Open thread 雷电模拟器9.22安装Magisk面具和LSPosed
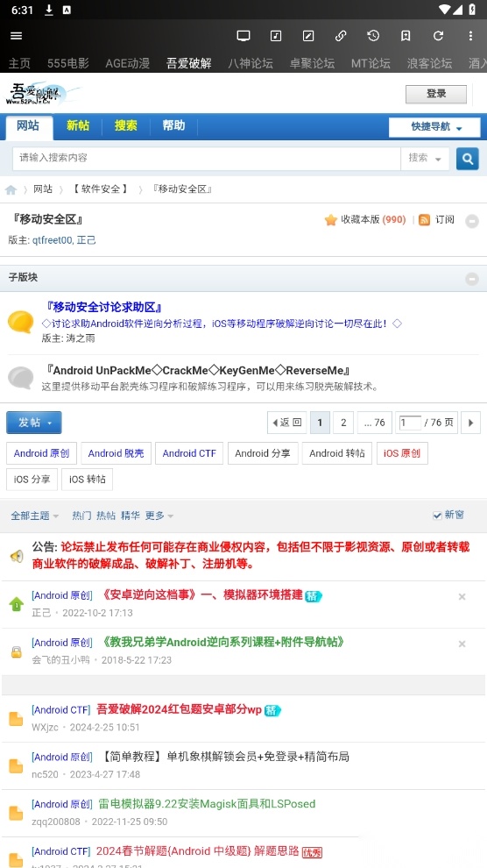487x868 pixels. coord(207,804)
